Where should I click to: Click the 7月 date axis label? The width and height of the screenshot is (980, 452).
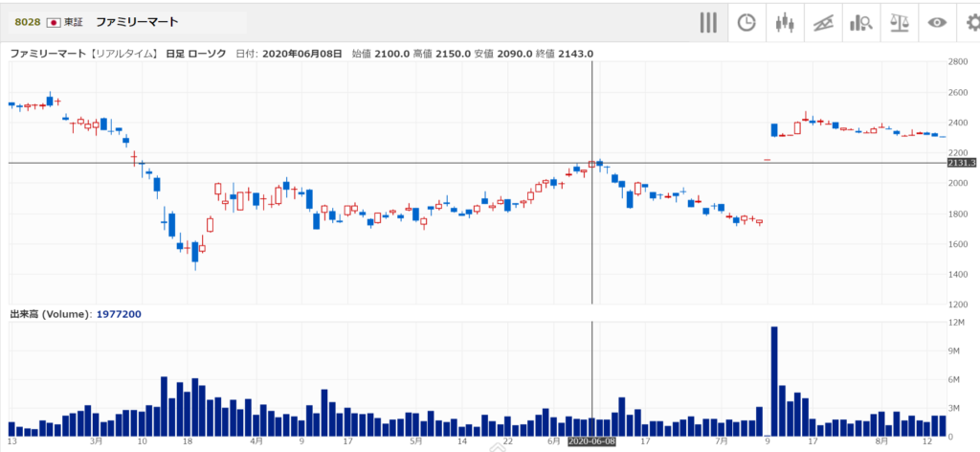pos(722,441)
